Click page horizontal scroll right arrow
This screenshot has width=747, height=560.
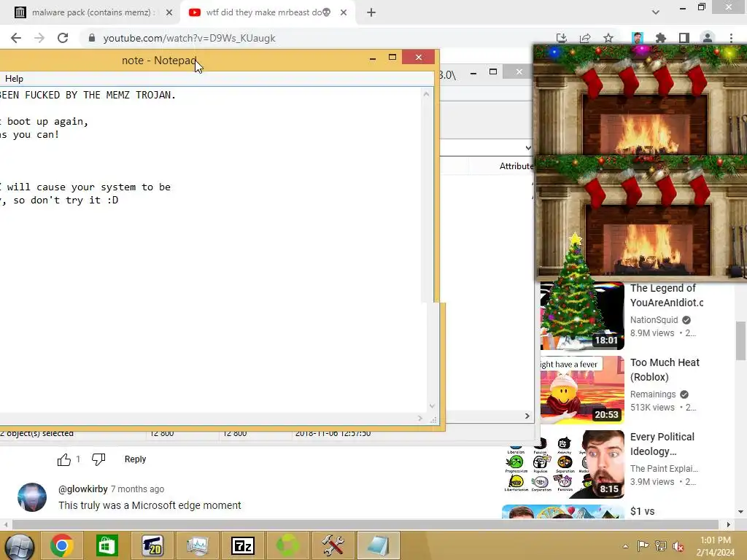coord(729,525)
